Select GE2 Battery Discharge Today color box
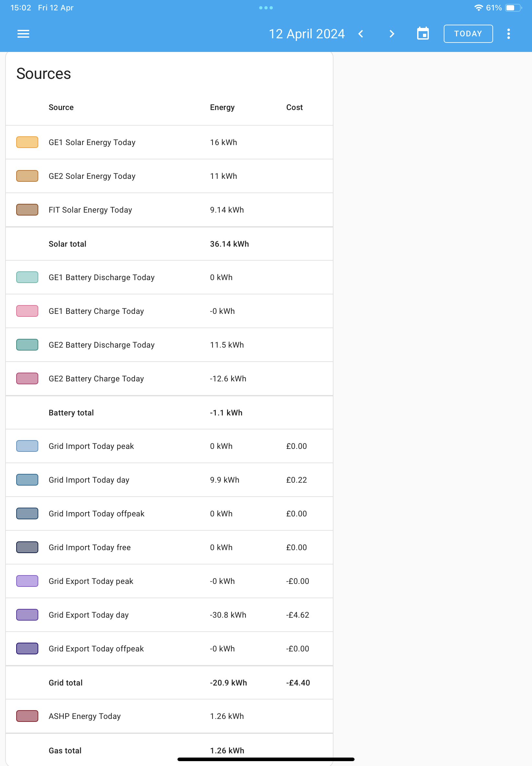532x766 pixels. 27,345
